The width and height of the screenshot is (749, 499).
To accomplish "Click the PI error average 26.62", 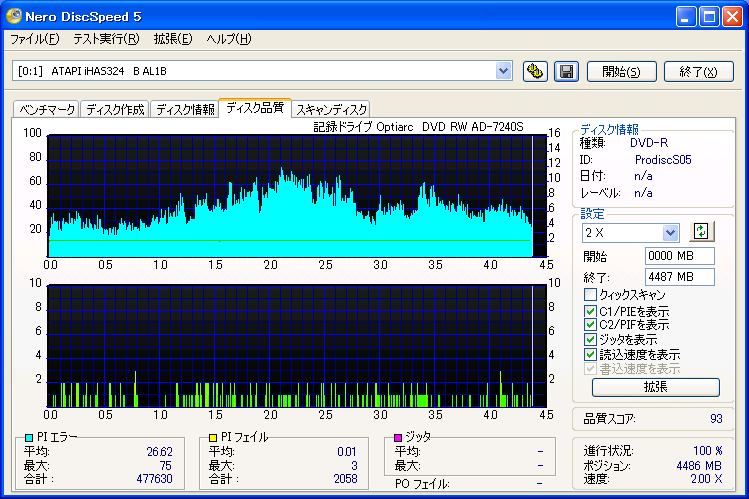I will click(160, 452).
